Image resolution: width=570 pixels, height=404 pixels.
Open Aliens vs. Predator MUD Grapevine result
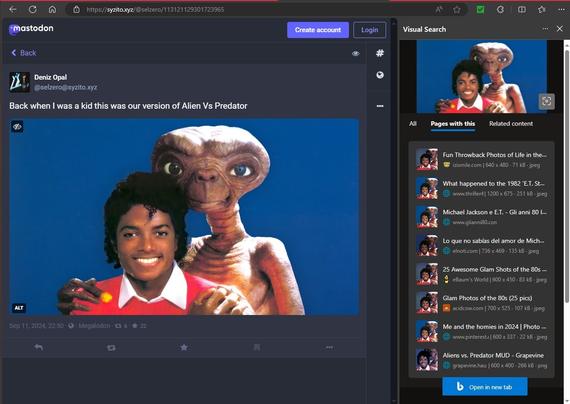coord(481,360)
